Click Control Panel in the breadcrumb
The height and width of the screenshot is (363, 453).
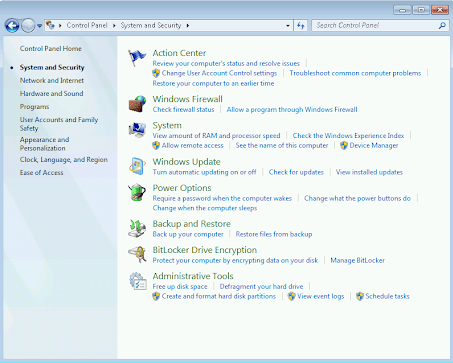click(87, 25)
